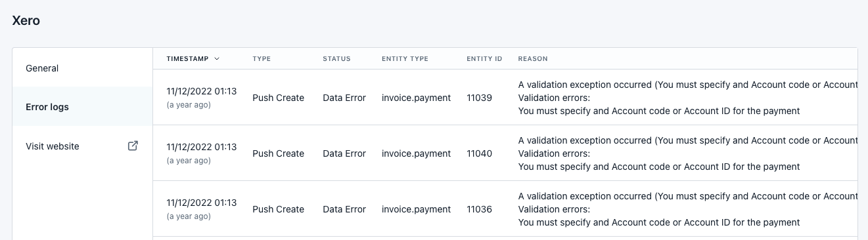Image resolution: width=868 pixels, height=240 pixels.
Task: Open the General settings tab
Action: pyautogui.click(x=82, y=68)
